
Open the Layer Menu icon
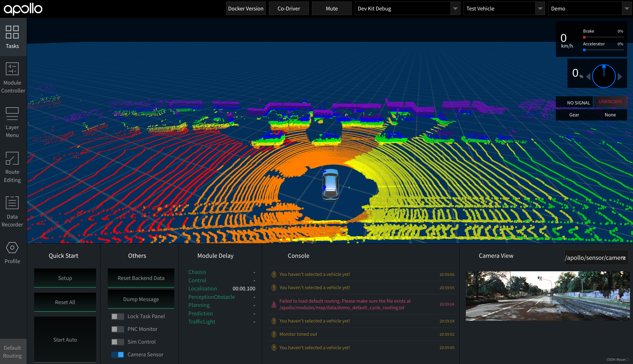click(x=12, y=114)
